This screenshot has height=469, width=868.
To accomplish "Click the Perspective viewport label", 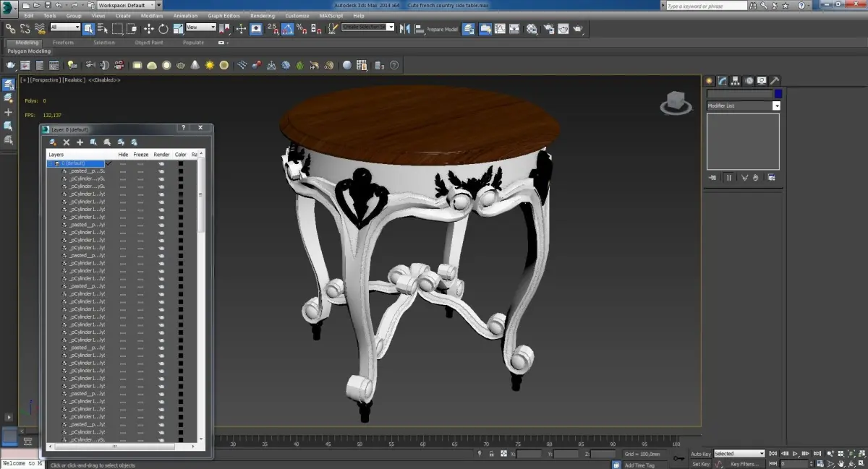I will 46,80.
